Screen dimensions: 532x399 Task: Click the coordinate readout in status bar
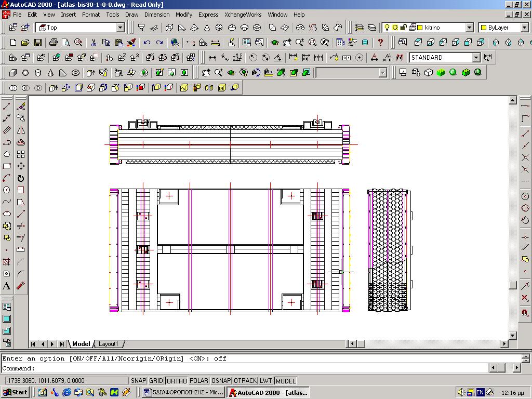[67, 381]
